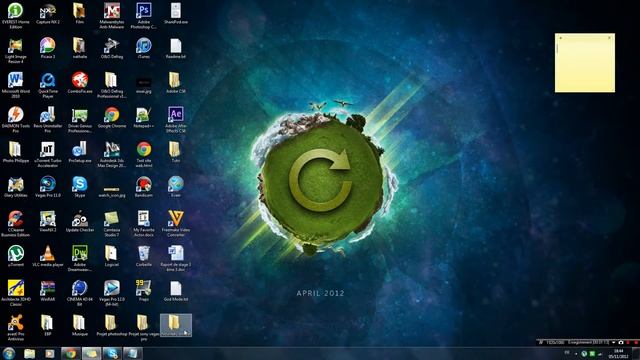Select Camtasia Studio 7 shortcut
Image resolution: width=640 pixels, height=360 pixels.
click(112, 224)
